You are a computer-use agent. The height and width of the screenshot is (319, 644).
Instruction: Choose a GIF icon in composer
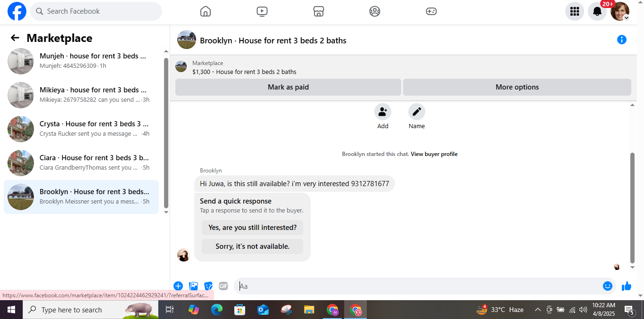coord(223,286)
